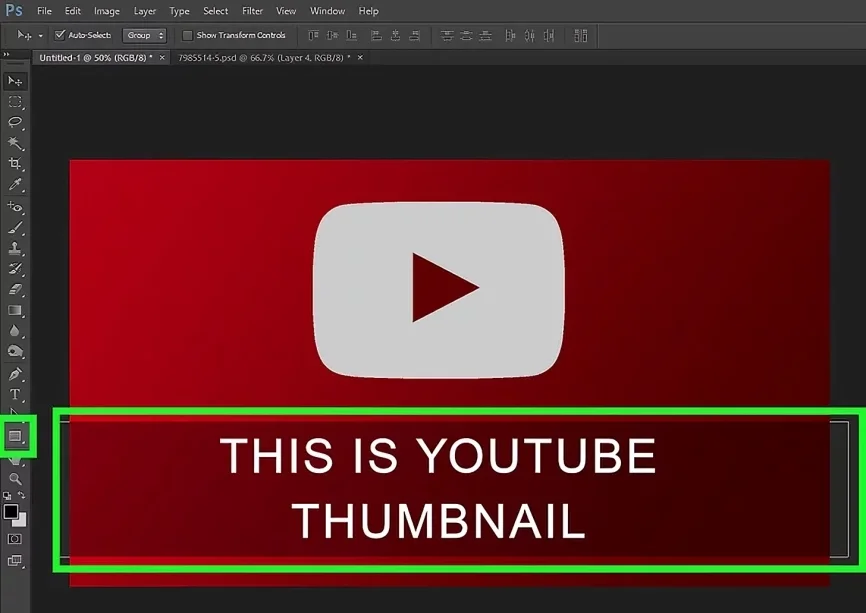Open the Help menu

pos(368,11)
